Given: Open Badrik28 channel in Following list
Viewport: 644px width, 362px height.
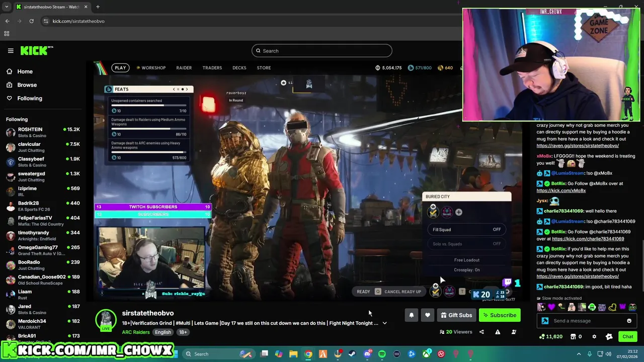Looking at the screenshot, I should [43, 206].
